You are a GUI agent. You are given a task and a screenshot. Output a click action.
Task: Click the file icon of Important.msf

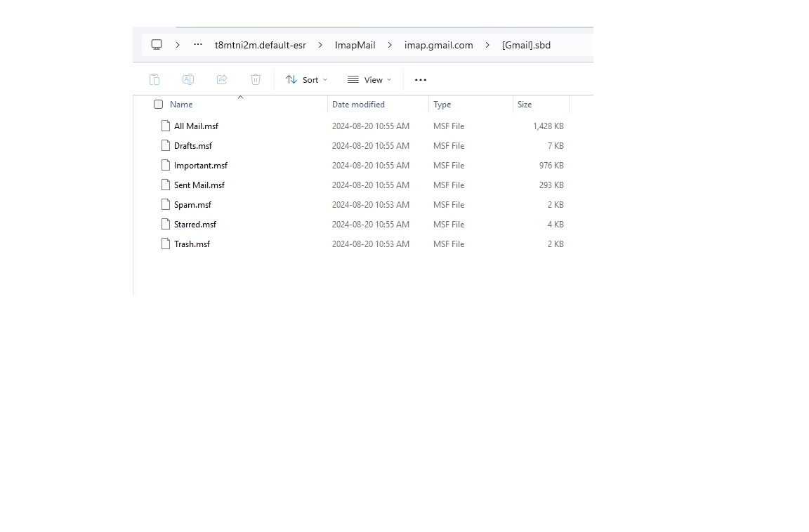click(x=166, y=165)
